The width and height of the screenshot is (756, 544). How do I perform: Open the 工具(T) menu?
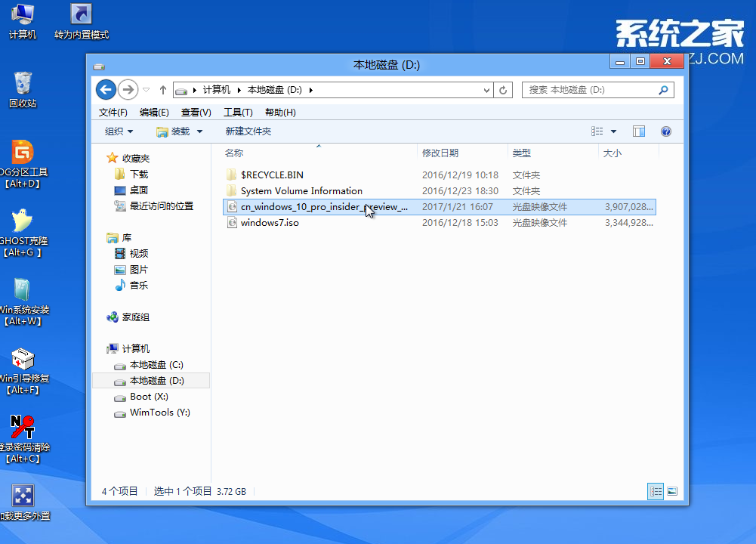(x=238, y=113)
